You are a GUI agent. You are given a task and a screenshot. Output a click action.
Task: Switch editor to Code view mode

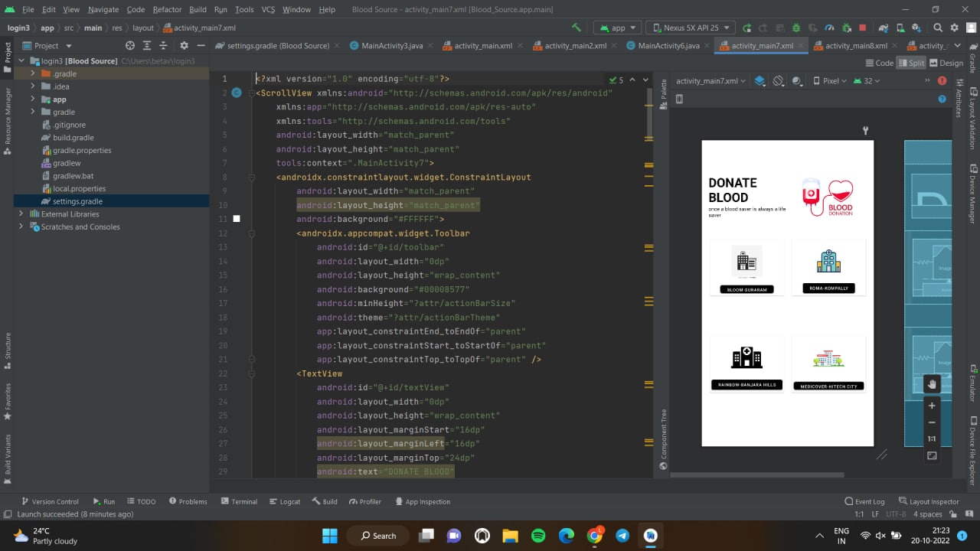[879, 64]
